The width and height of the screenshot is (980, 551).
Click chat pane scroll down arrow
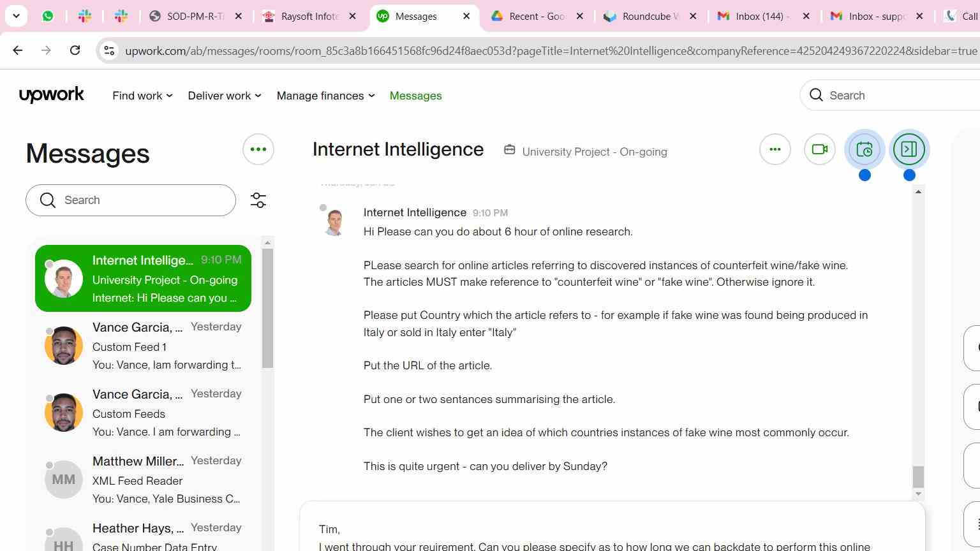click(918, 494)
